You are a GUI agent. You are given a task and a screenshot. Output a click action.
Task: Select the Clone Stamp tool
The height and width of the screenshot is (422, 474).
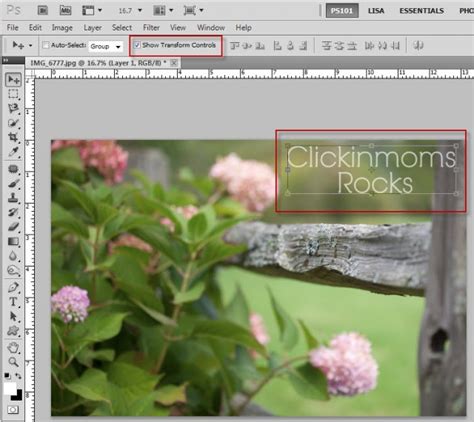pyautogui.click(x=13, y=198)
